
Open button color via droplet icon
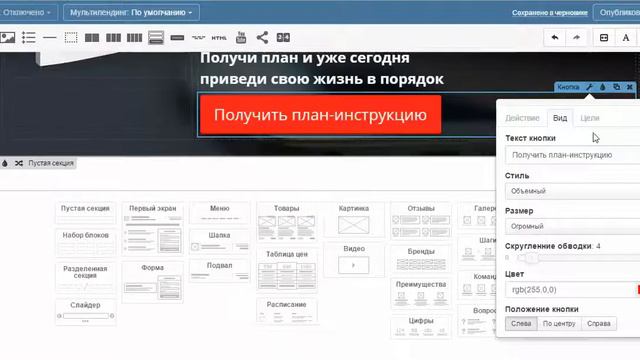tap(603, 87)
